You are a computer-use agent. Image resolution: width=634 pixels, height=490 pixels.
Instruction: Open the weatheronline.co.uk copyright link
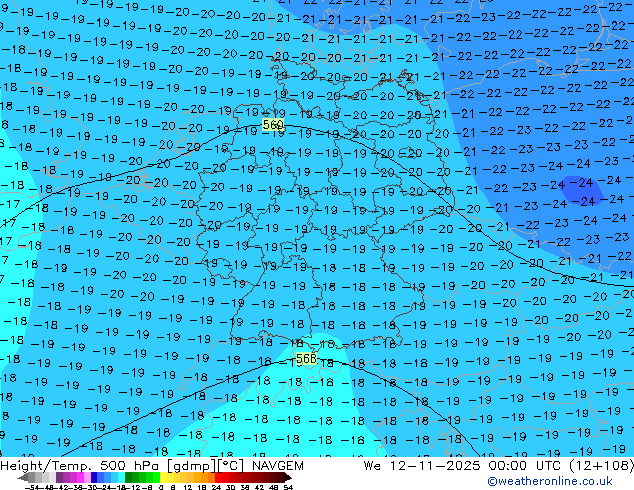[x=550, y=481]
